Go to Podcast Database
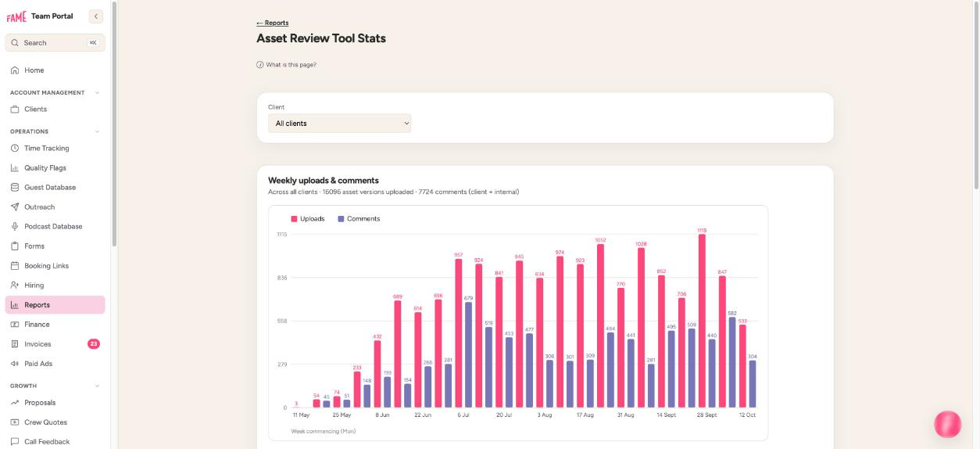The width and height of the screenshot is (980, 449). click(55, 227)
